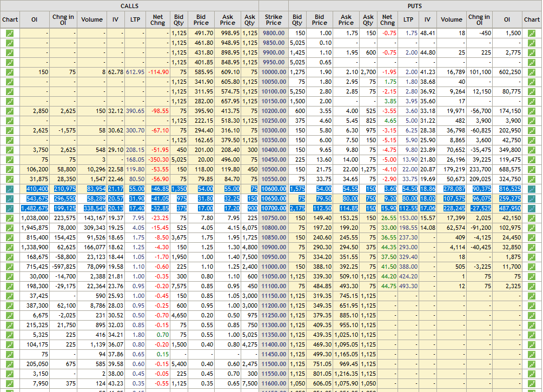View calls chart for the 10300.00 strike row
The height and width of the screenshot is (392, 543).
click(x=10, y=130)
